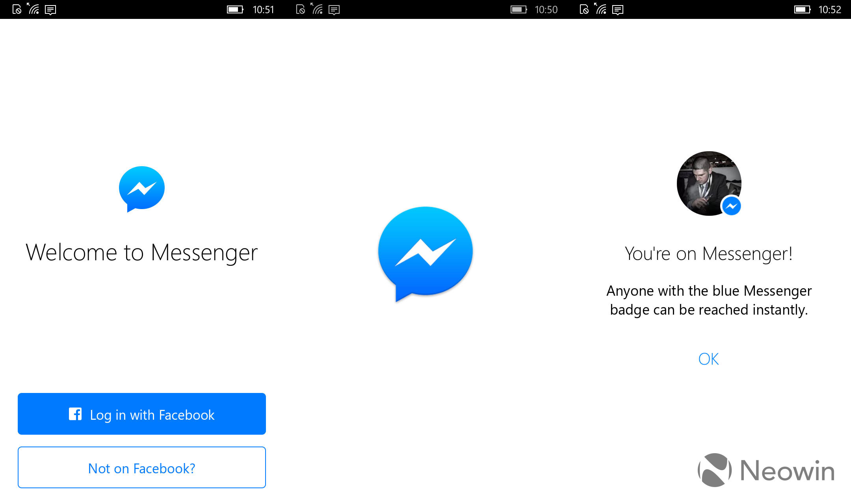Click the blue Messenger badge on the profile photo

[x=731, y=206]
